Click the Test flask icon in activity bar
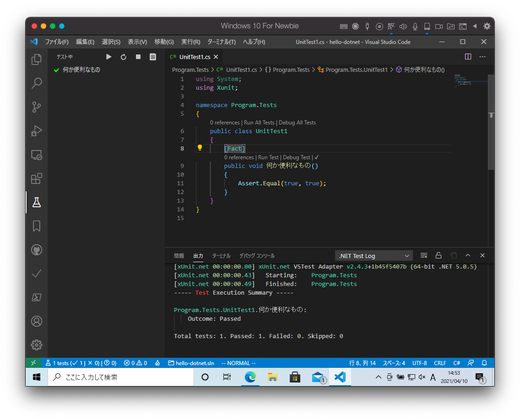 (37, 202)
